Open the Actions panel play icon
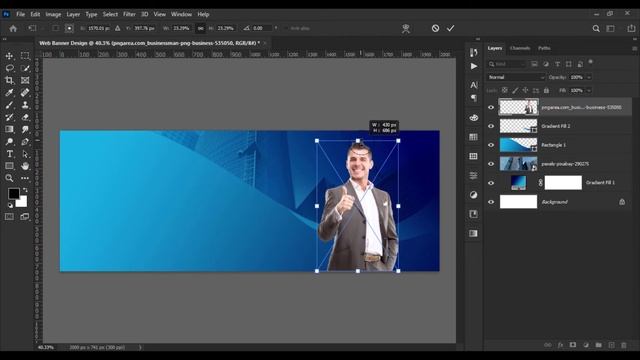The height and width of the screenshot is (360, 640). (473, 66)
